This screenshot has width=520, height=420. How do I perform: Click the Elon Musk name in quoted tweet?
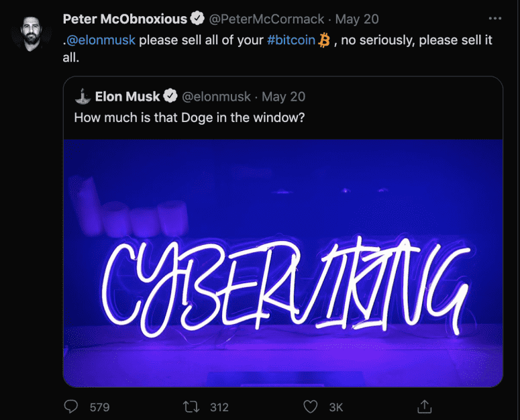(x=127, y=97)
